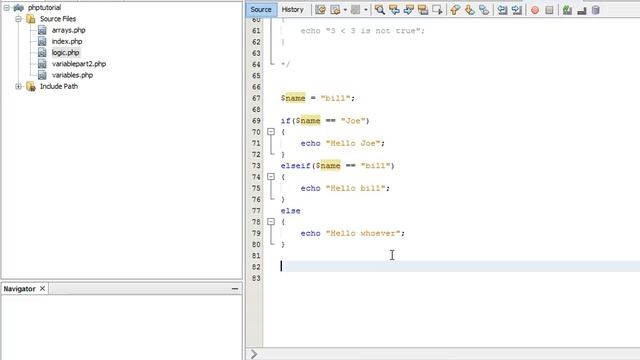The width and height of the screenshot is (640, 360).
Task: Open arrays.php in the project tree
Action: (69, 30)
